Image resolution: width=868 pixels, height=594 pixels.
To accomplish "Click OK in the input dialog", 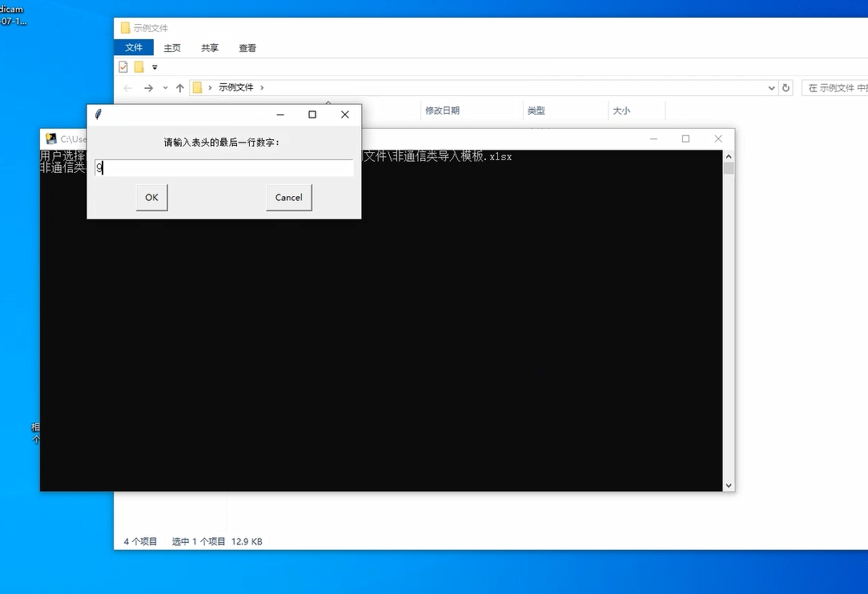I will pos(151,198).
